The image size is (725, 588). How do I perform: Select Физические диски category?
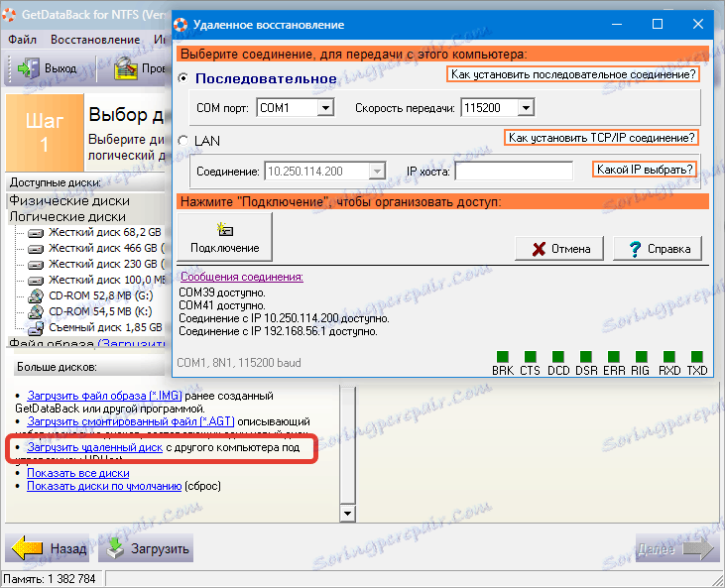point(69,200)
